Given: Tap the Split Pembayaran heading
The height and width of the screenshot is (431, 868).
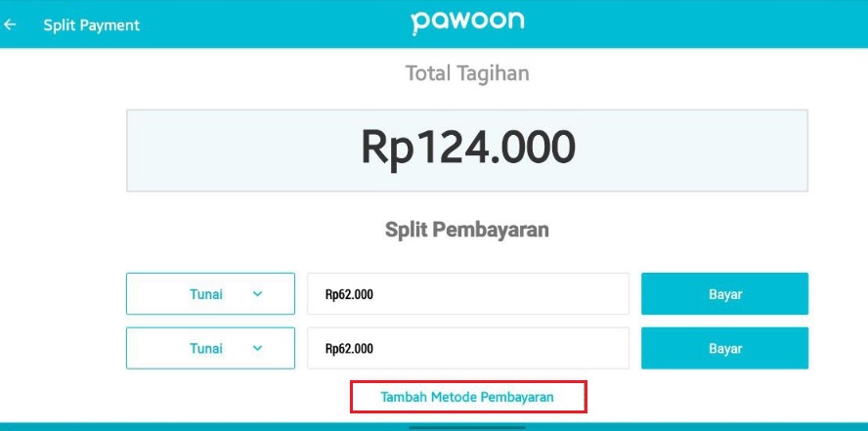Looking at the screenshot, I should pyautogui.click(x=467, y=230).
